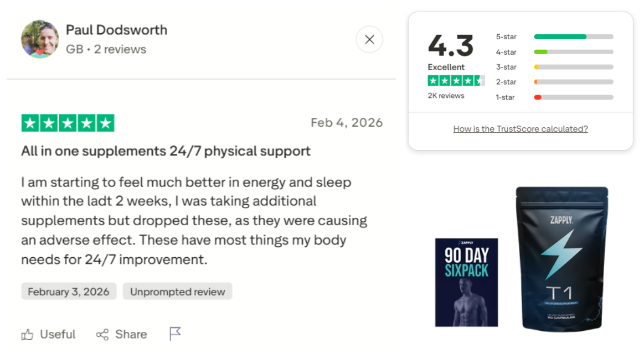Click the TrustScore star rating icon
This screenshot has width=644, height=359.
click(x=456, y=81)
